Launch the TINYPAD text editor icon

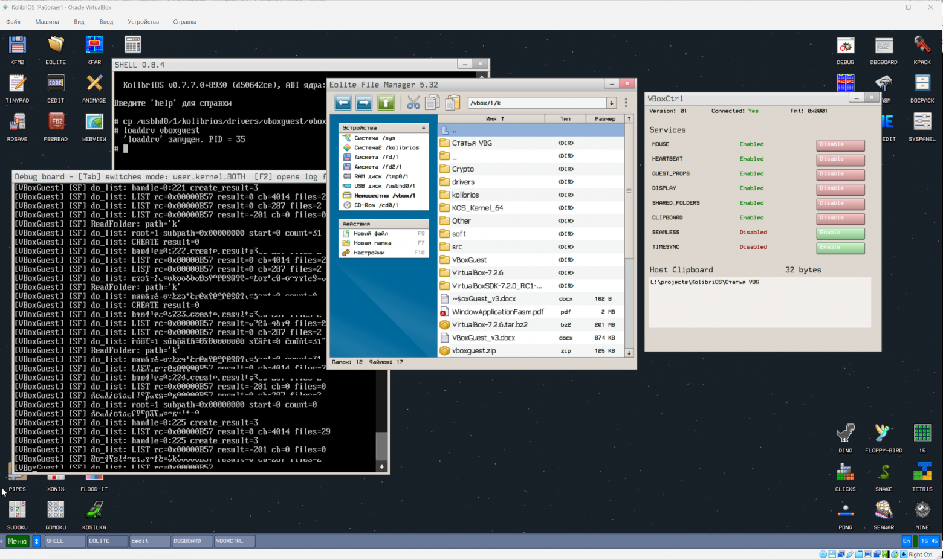(x=18, y=88)
